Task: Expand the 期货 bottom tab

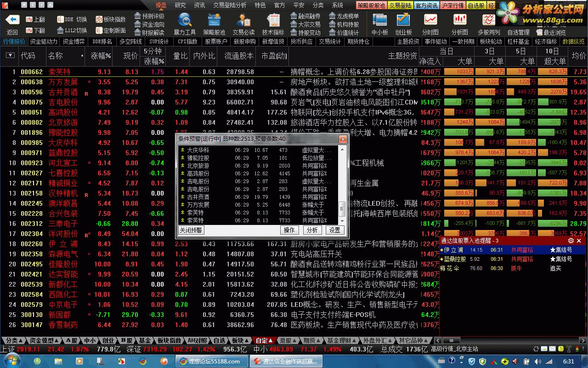Action: [x=312, y=340]
